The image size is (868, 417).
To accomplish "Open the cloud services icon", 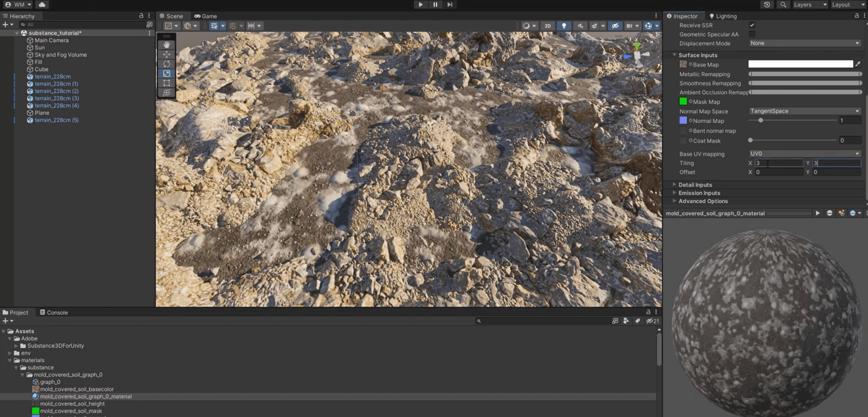I will coord(42,4).
